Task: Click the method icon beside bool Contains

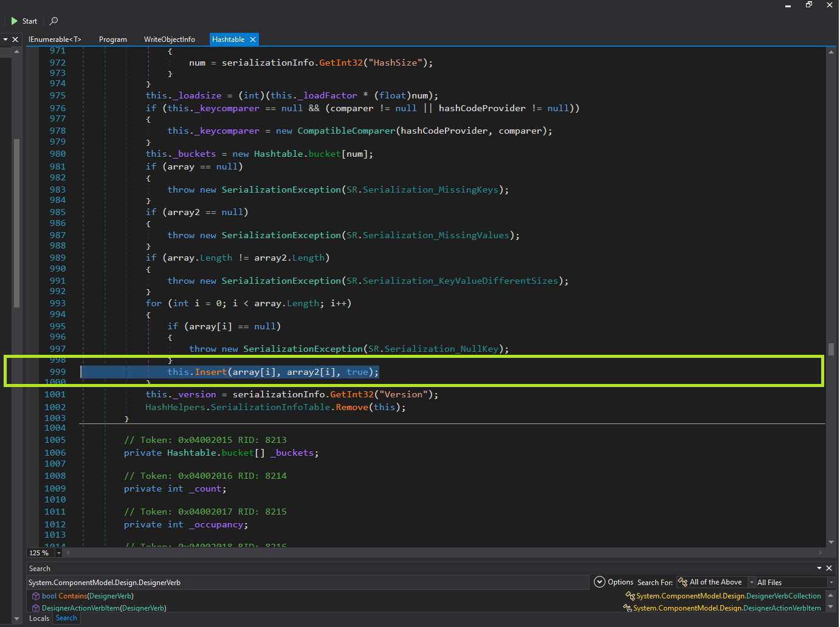Action: [36, 596]
